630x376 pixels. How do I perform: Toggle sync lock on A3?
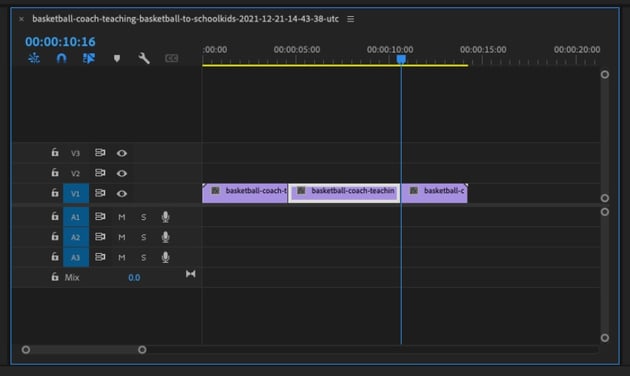coord(100,257)
